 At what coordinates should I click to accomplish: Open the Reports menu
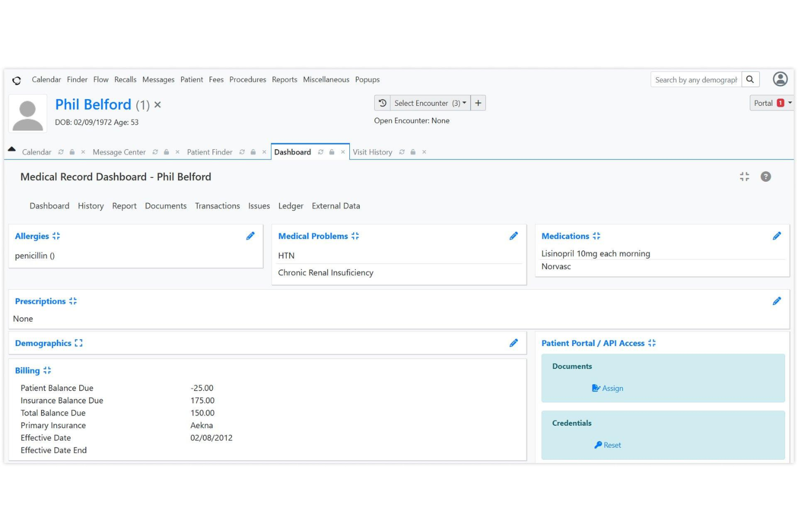[x=284, y=79]
